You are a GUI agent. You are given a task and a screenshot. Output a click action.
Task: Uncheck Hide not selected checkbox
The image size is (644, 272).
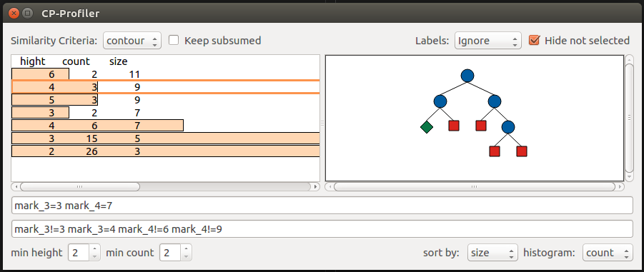(x=534, y=40)
